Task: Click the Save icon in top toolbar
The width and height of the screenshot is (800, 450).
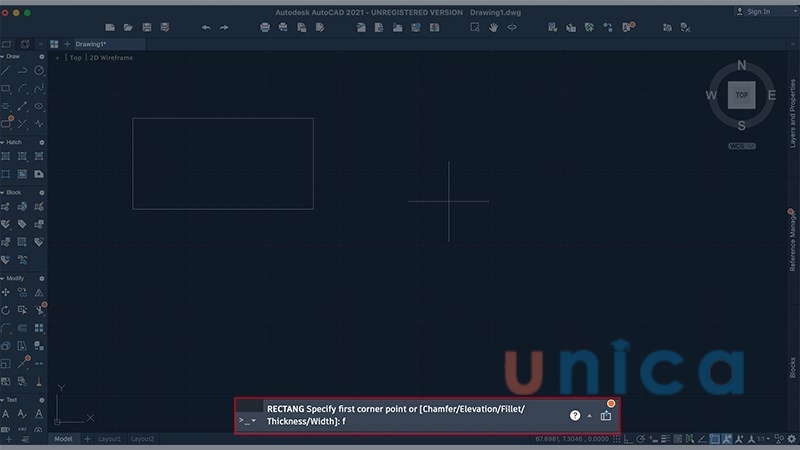Action: click(x=147, y=27)
